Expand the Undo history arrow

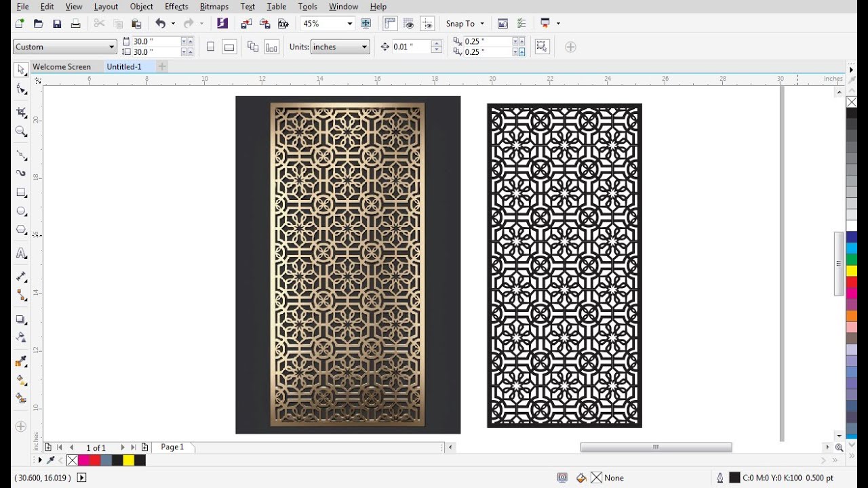click(173, 24)
